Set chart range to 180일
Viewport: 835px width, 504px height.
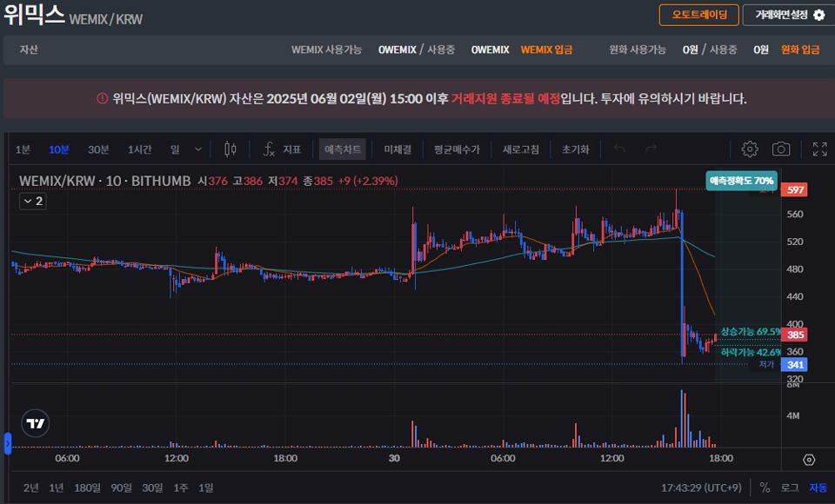tap(87, 487)
